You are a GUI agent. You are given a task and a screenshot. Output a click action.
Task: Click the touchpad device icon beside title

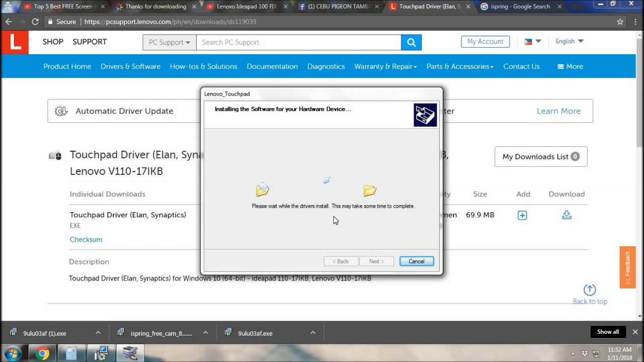point(55,155)
